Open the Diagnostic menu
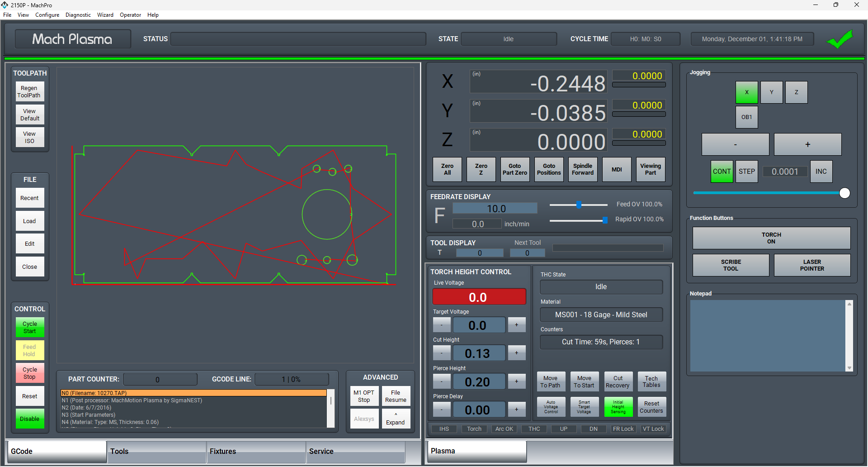 pos(78,15)
